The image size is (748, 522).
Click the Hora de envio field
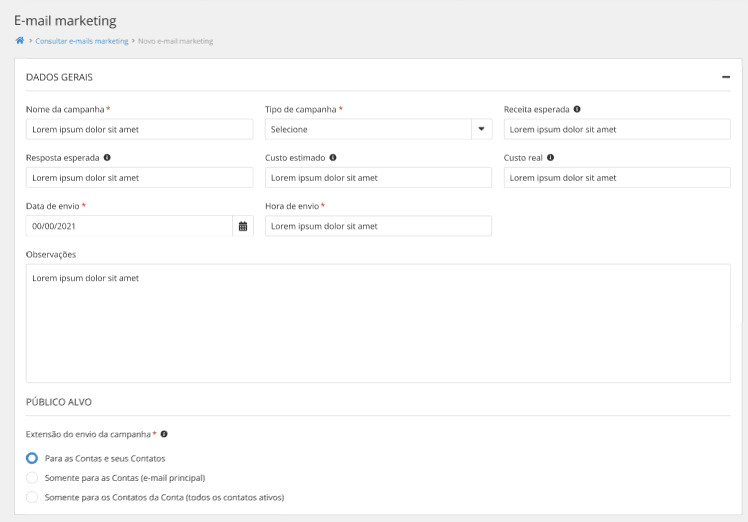pos(378,226)
